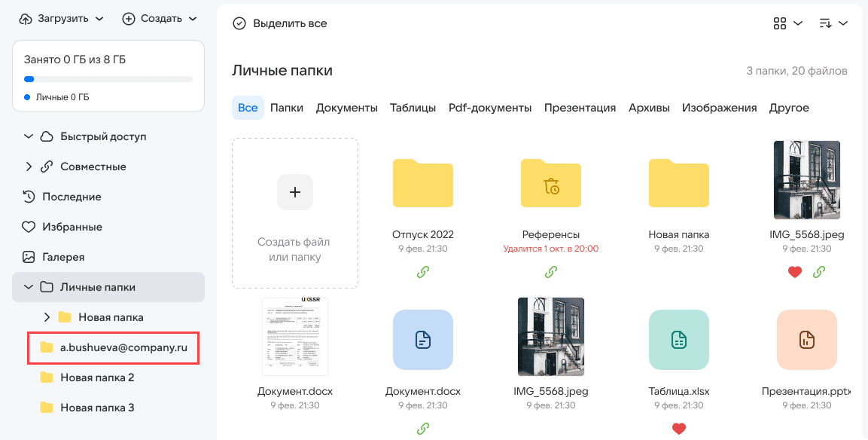
Task: Click the Личные папки page heading
Action: pyautogui.click(x=282, y=70)
